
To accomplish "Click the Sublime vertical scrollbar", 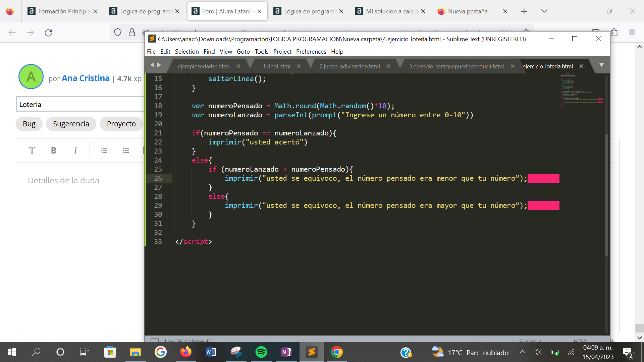I will pos(606,195).
